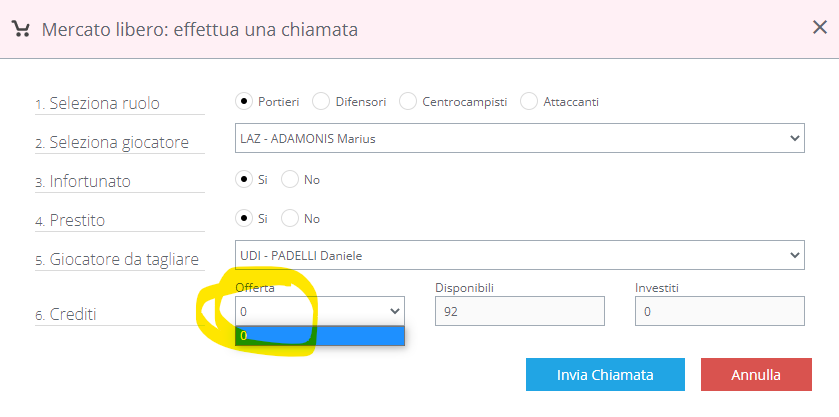
Task: Set Prestito to Si
Action: [x=243, y=218]
